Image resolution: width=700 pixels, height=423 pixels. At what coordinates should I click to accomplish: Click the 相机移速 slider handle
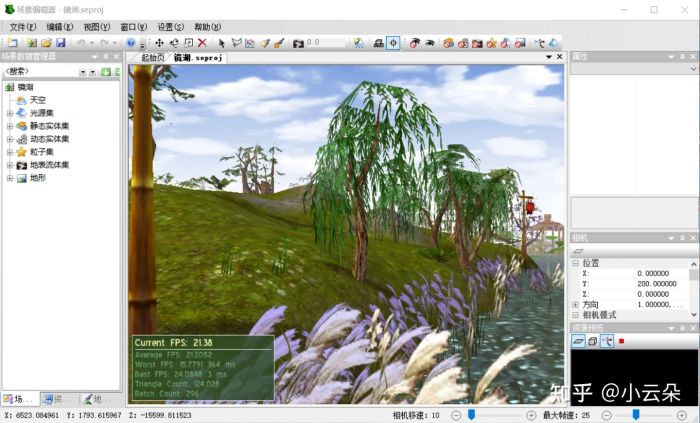[x=471, y=414]
